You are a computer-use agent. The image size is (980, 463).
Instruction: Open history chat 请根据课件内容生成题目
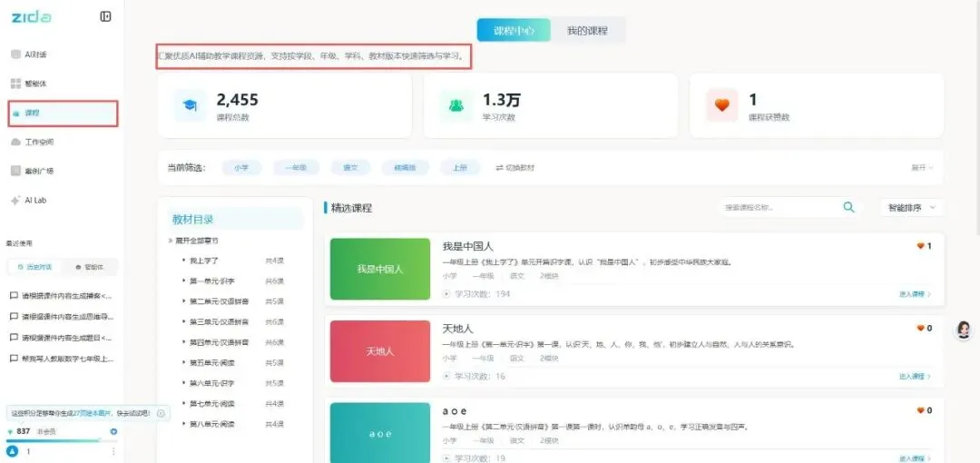point(62,337)
